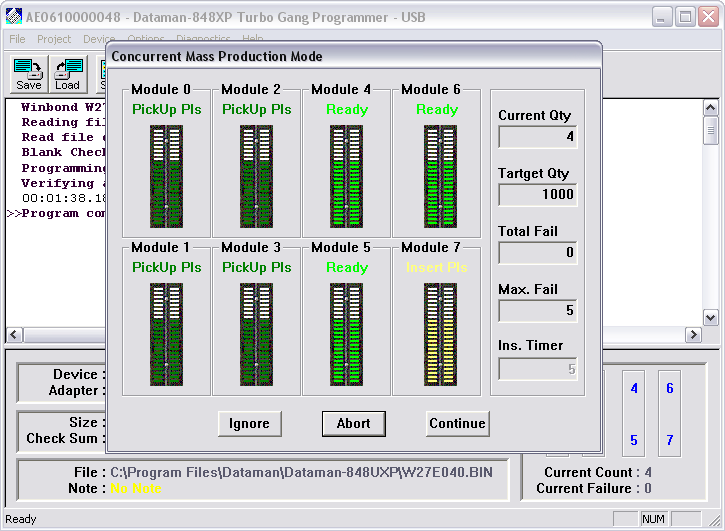Click the Module 4 'Ready' status

tap(347, 110)
